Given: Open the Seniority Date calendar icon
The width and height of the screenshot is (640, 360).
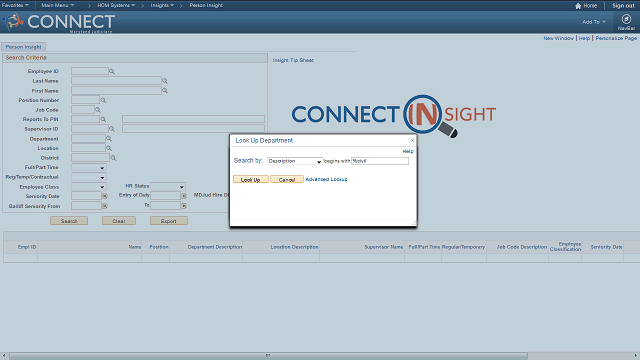Looking at the screenshot, I should tap(105, 196).
